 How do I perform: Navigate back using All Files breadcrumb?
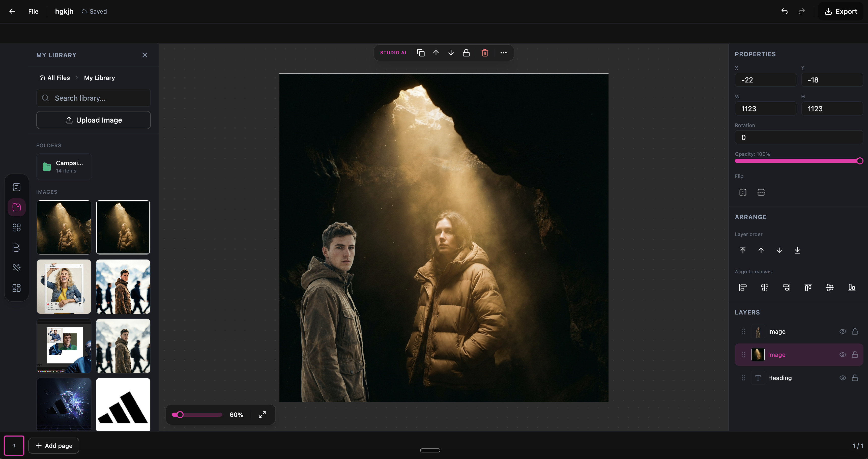[58, 77]
